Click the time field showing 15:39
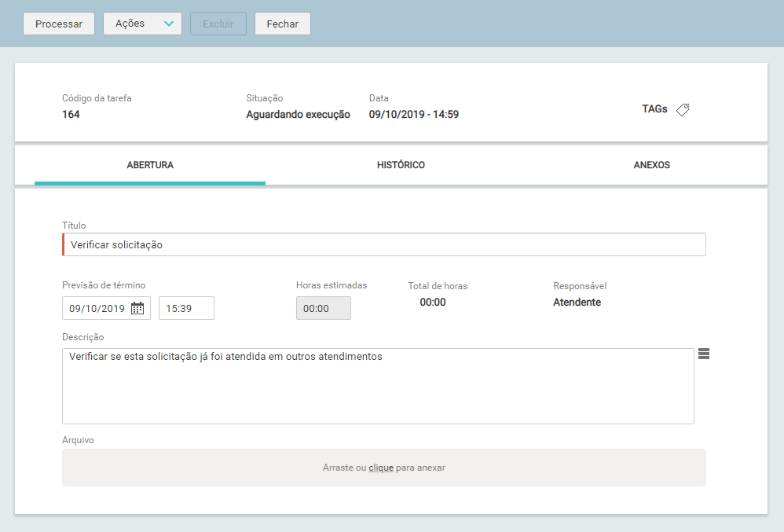 (x=186, y=308)
